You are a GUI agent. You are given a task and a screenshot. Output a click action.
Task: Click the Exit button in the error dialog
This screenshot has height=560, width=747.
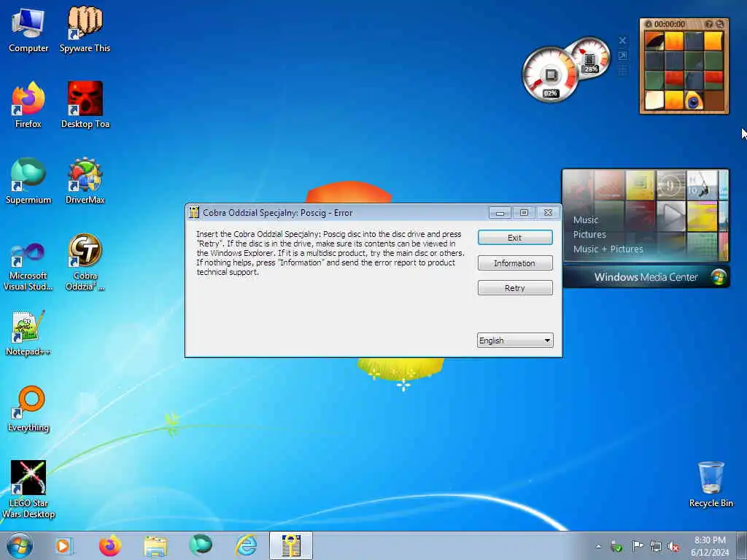coord(515,238)
